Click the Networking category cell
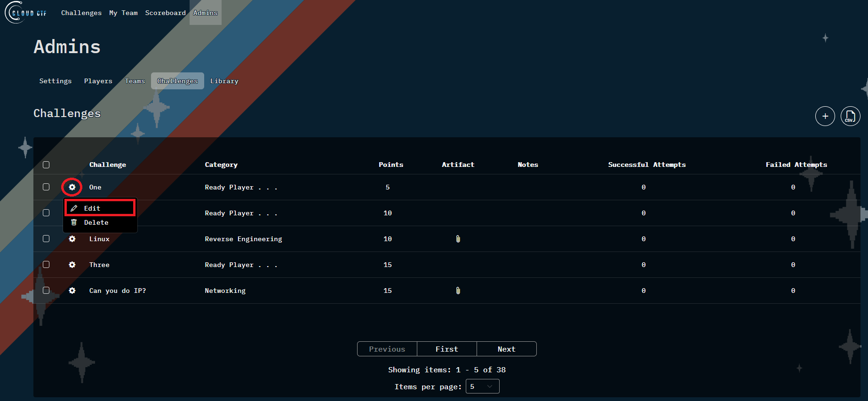868x401 pixels. [225, 291]
